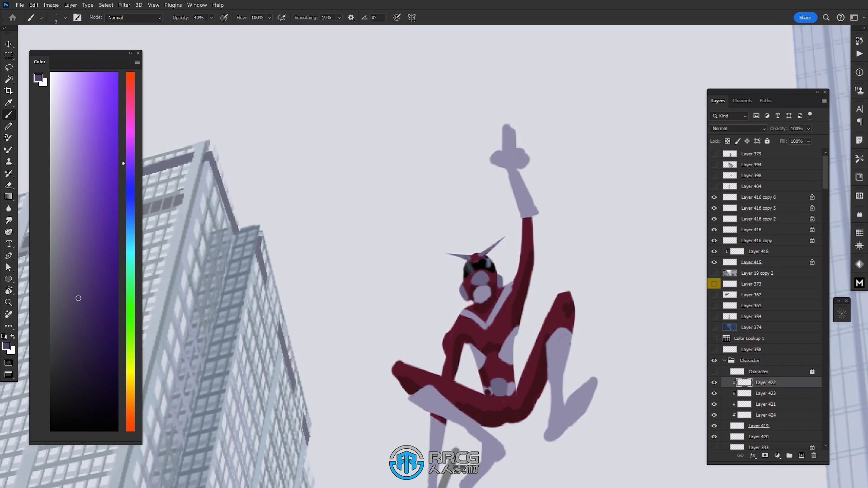The height and width of the screenshot is (488, 868).
Task: Open the layer Kind filter dropdown
Action: click(729, 116)
